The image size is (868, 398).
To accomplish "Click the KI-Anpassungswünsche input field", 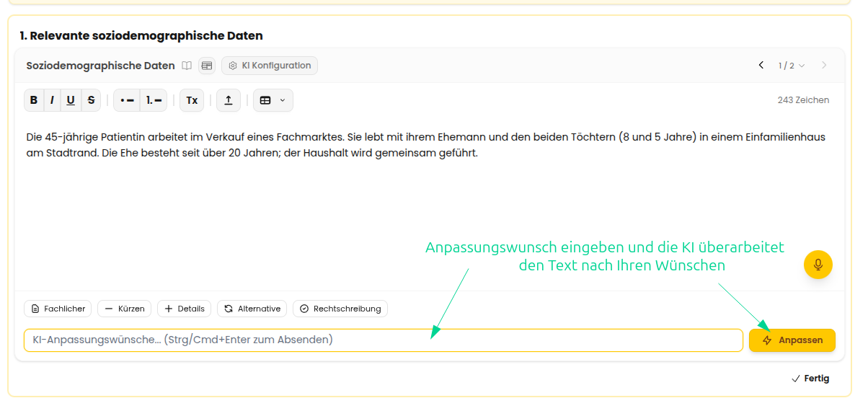I will (x=384, y=340).
